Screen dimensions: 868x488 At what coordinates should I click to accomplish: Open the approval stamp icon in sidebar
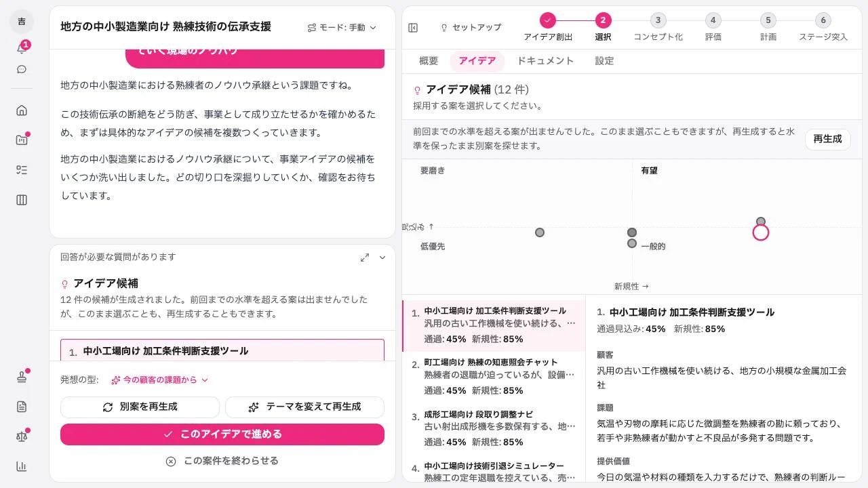(x=22, y=377)
